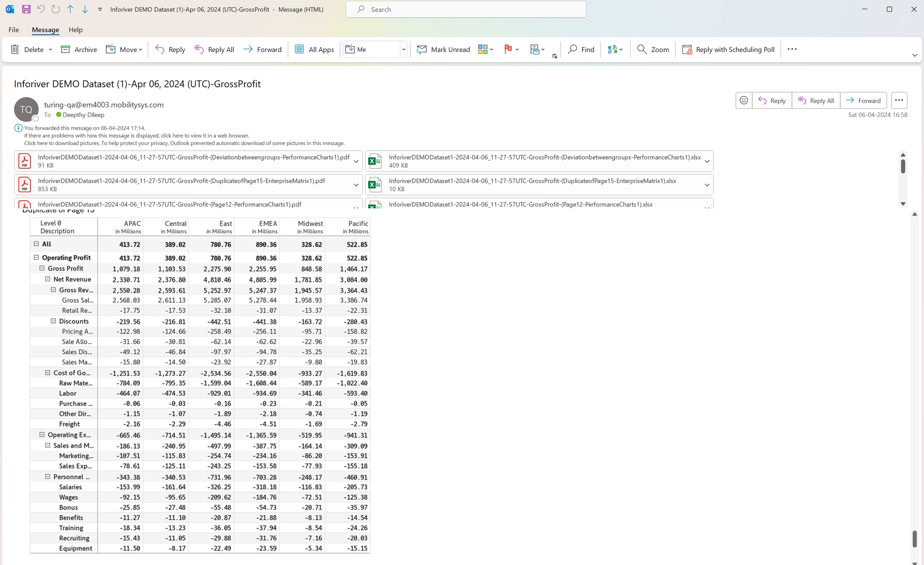Click Forward button in message header
Image resolution: width=924 pixels, height=565 pixels.
pos(863,101)
